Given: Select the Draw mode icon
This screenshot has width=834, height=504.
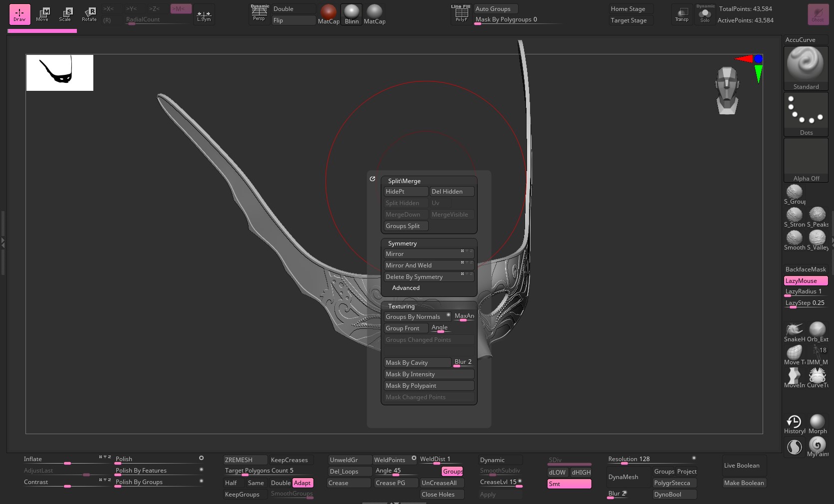Looking at the screenshot, I should (x=19, y=14).
